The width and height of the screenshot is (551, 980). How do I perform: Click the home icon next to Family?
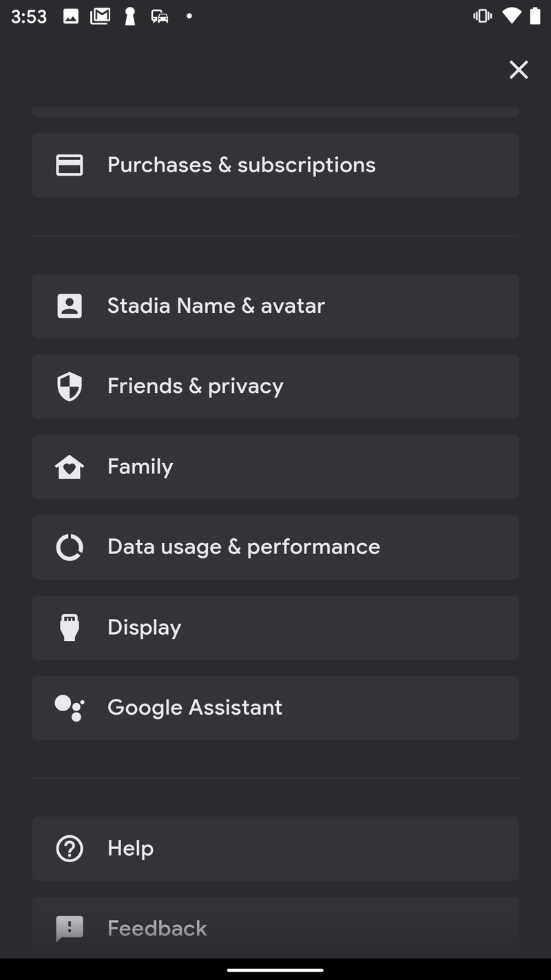(x=69, y=467)
